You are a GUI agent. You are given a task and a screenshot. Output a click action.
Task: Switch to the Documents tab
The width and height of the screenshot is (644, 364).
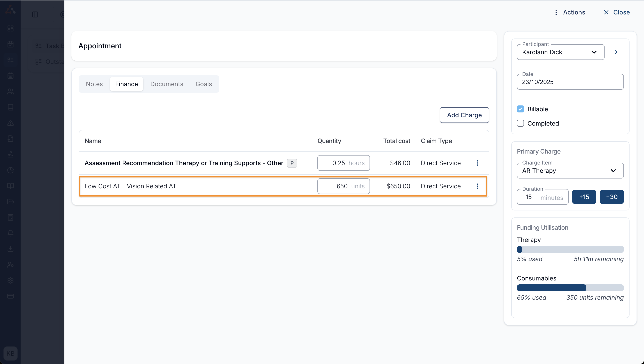(x=166, y=84)
